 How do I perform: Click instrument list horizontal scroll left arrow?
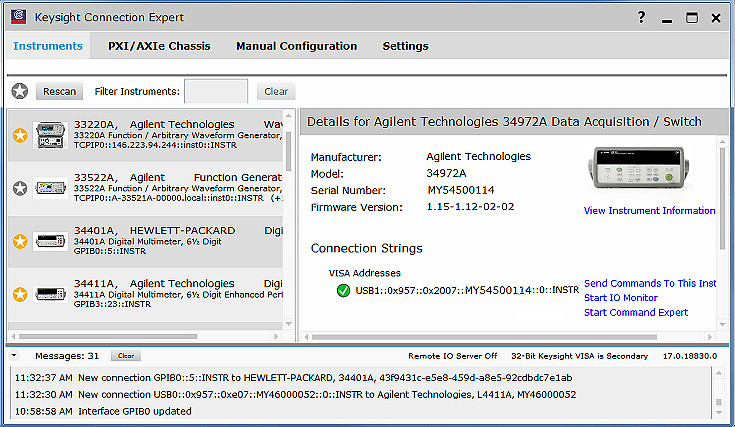tap(14, 336)
